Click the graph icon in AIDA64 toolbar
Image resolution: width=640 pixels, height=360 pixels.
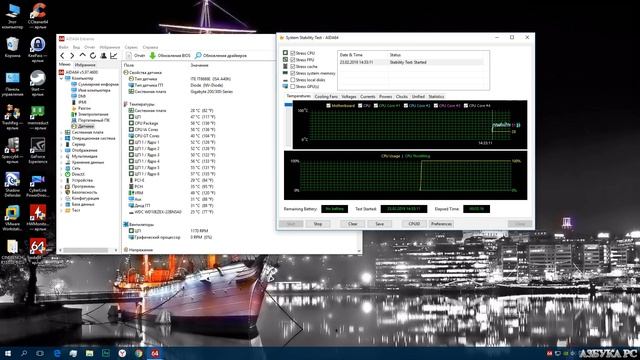click(113, 56)
